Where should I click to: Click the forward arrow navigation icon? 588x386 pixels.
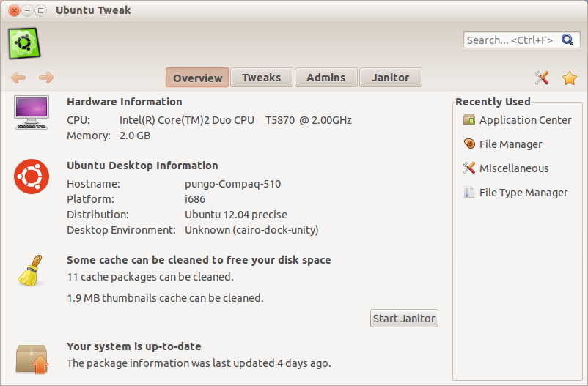46,78
